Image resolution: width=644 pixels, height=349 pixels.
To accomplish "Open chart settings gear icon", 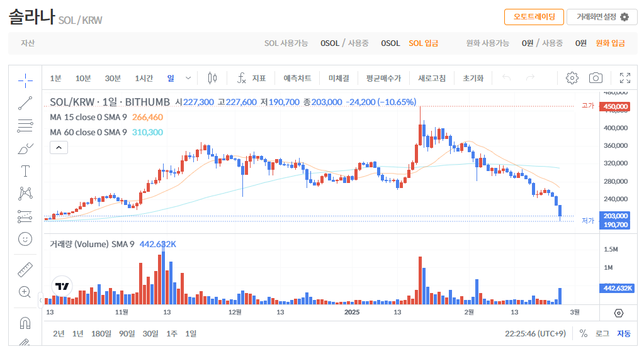I will point(572,78).
